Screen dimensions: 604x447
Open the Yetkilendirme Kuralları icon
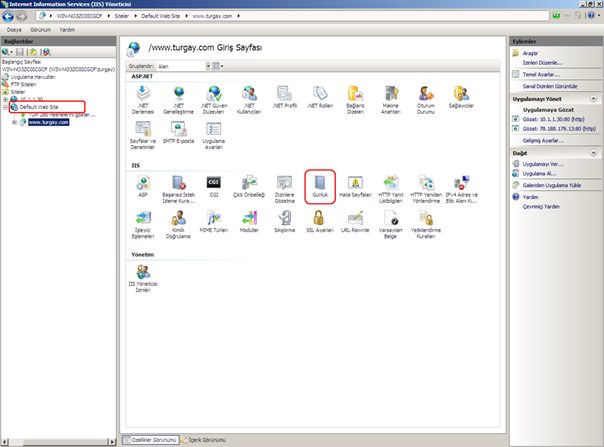(426, 224)
